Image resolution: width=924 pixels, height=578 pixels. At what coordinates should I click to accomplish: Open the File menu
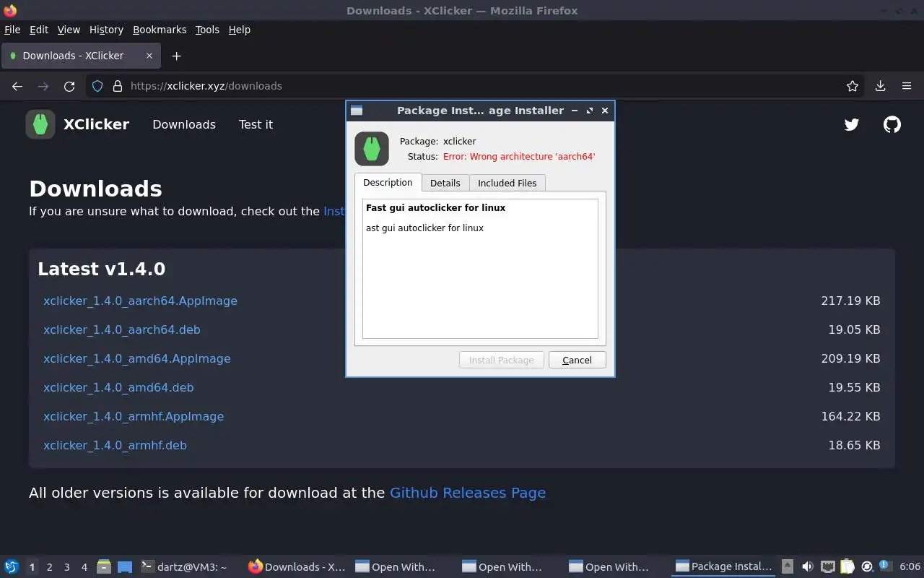click(x=12, y=30)
